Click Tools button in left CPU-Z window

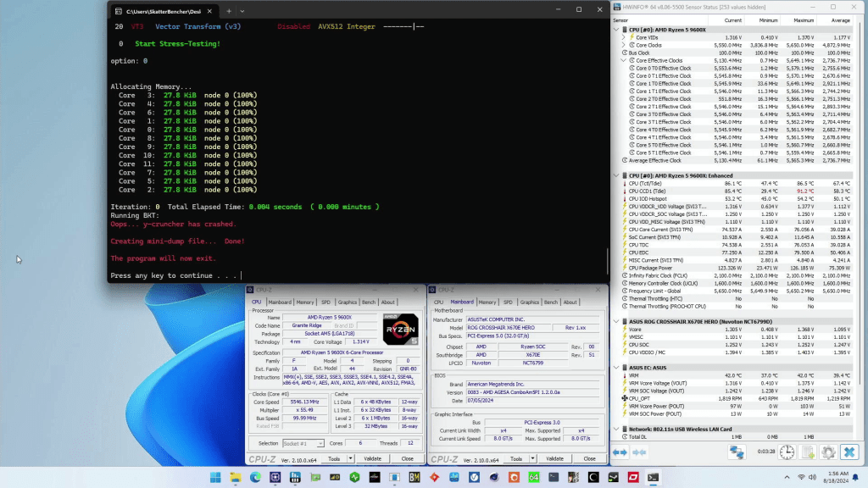pyautogui.click(x=334, y=458)
